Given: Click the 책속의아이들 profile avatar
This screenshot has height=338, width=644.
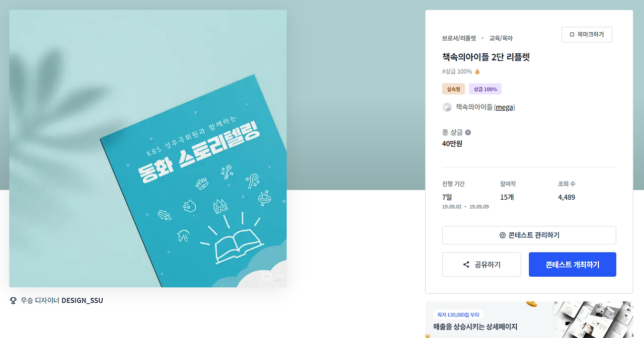Looking at the screenshot, I should click(447, 107).
